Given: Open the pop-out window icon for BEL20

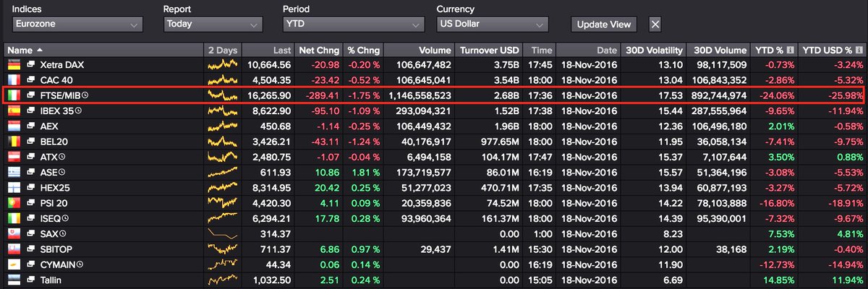Looking at the screenshot, I should pyautogui.click(x=31, y=141).
